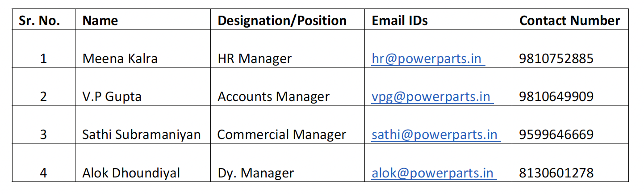Select the Contact Number column header
644x194 pixels.
[570, 21]
